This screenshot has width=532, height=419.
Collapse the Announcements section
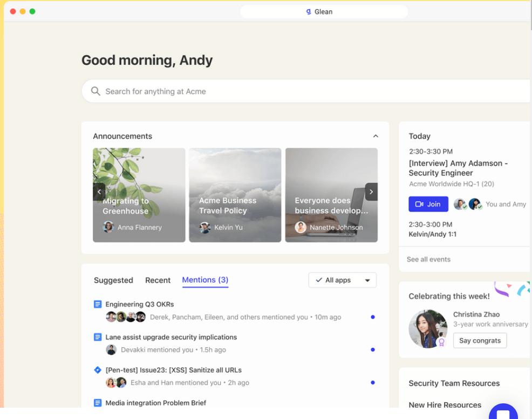coord(376,136)
